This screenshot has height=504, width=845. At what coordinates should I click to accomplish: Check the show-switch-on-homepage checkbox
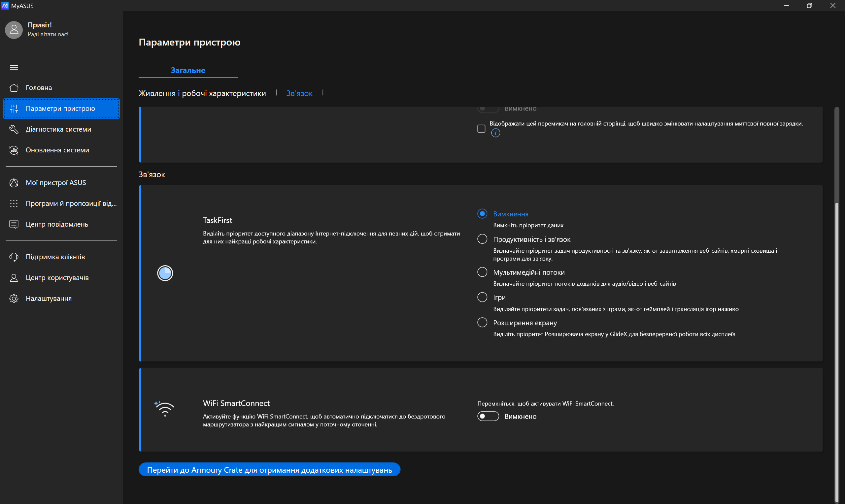point(481,129)
